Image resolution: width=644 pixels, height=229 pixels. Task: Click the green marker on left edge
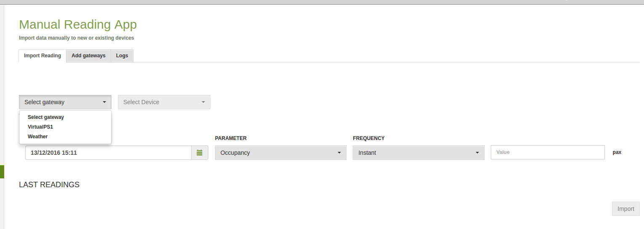(x=2, y=172)
